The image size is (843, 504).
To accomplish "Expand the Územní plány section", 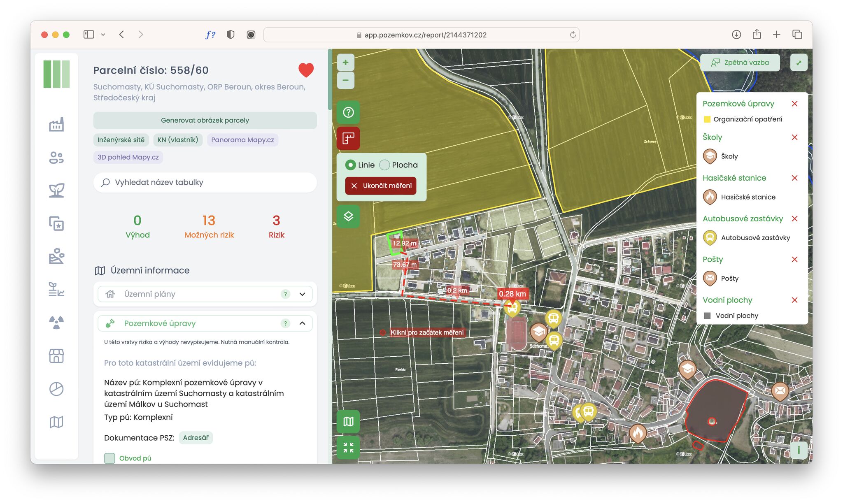I will coord(205,294).
